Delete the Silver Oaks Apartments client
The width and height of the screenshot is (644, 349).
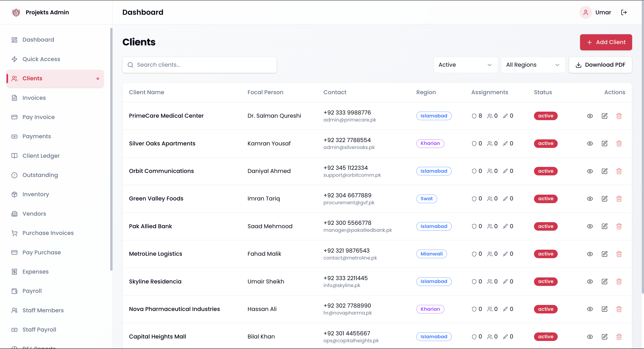(619, 143)
